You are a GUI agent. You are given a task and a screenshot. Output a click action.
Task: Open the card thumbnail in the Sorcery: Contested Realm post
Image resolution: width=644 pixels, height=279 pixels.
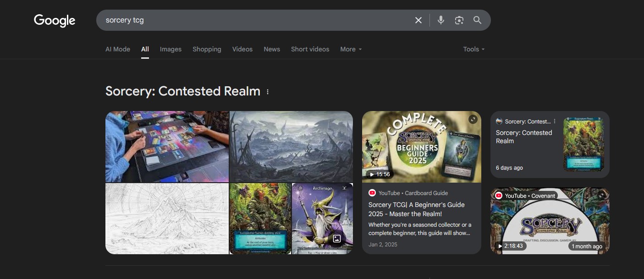583,144
